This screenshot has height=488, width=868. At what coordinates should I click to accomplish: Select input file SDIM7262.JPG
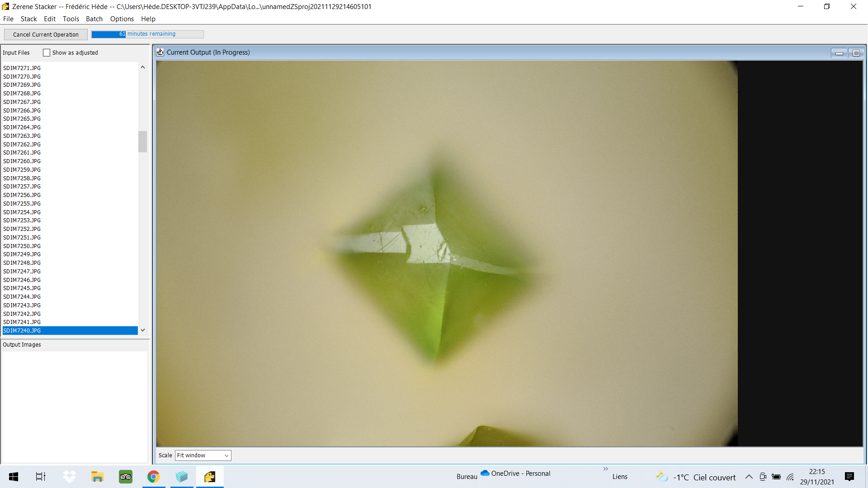[70, 145]
